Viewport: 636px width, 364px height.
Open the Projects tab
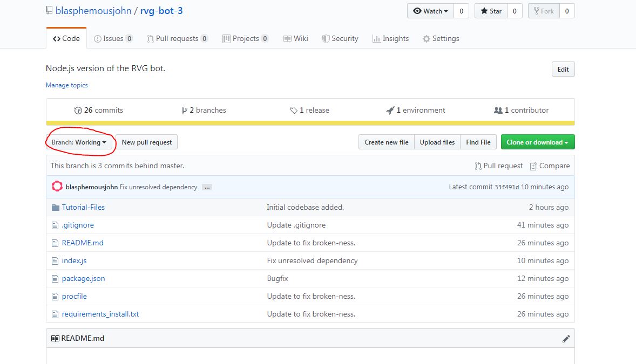point(246,38)
